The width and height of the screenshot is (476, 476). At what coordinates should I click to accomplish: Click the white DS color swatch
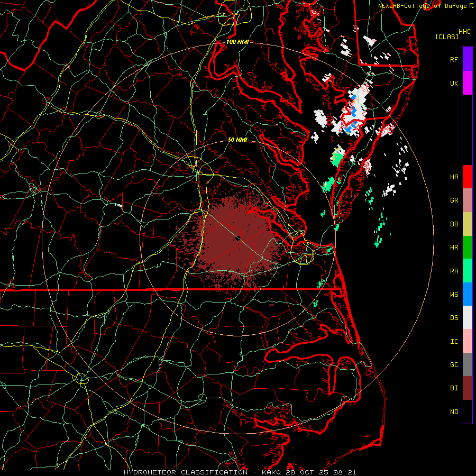(467, 317)
